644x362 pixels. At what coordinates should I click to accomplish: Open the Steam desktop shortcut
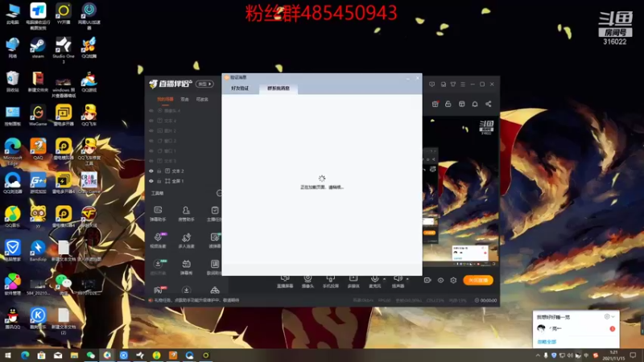[38, 48]
